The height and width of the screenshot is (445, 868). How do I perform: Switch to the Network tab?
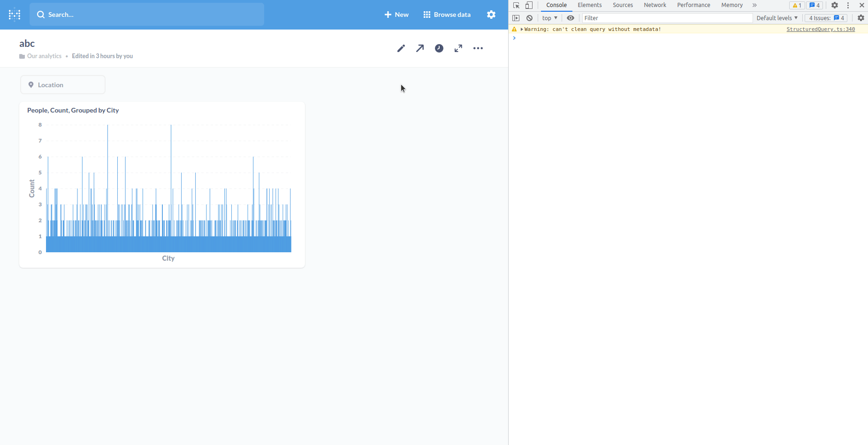[655, 5]
